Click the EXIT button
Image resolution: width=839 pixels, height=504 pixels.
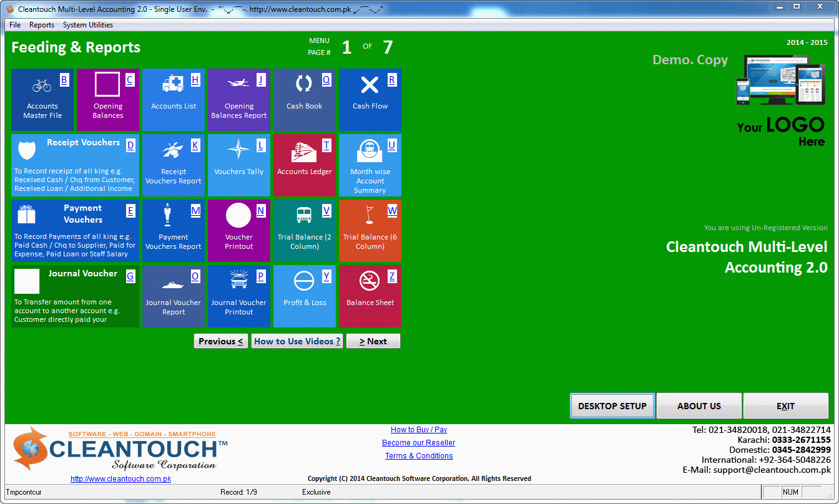pos(786,406)
